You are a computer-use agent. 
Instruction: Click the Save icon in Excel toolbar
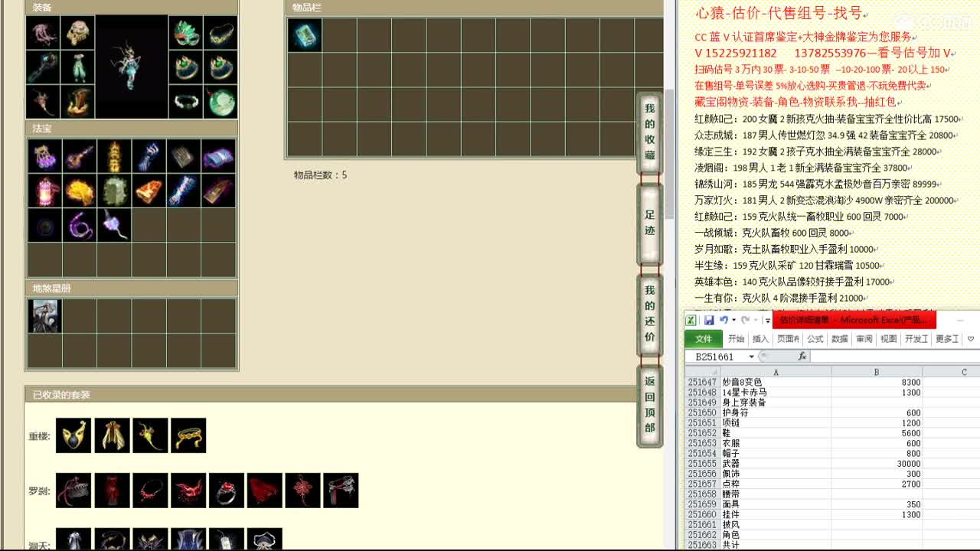click(x=709, y=320)
